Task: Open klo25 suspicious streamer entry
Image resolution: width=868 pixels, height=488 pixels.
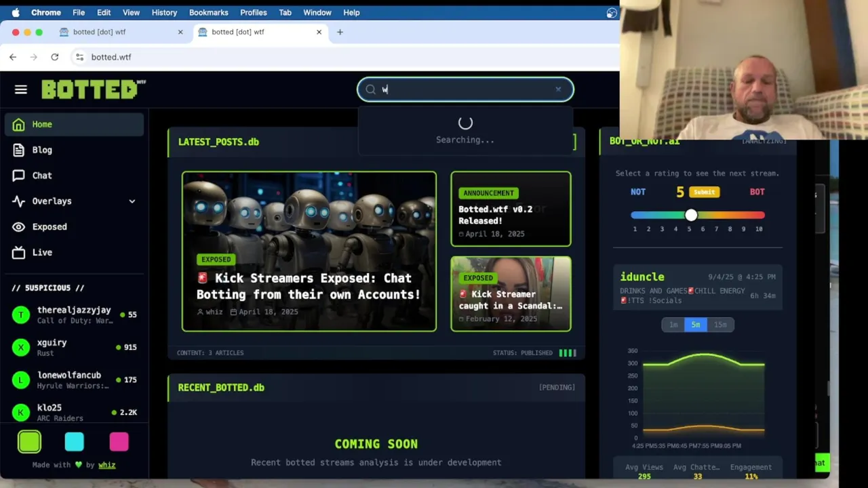Action: pos(74,412)
